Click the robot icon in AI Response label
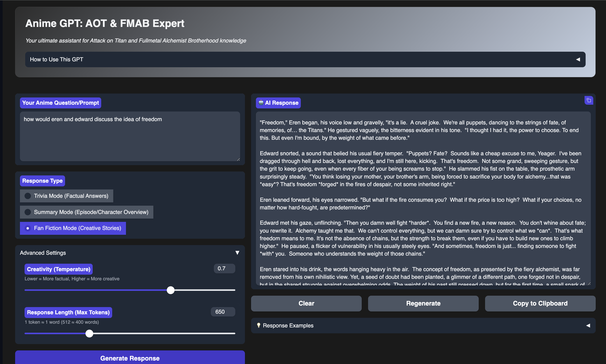Image resolution: width=606 pixels, height=364 pixels. click(261, 102)
